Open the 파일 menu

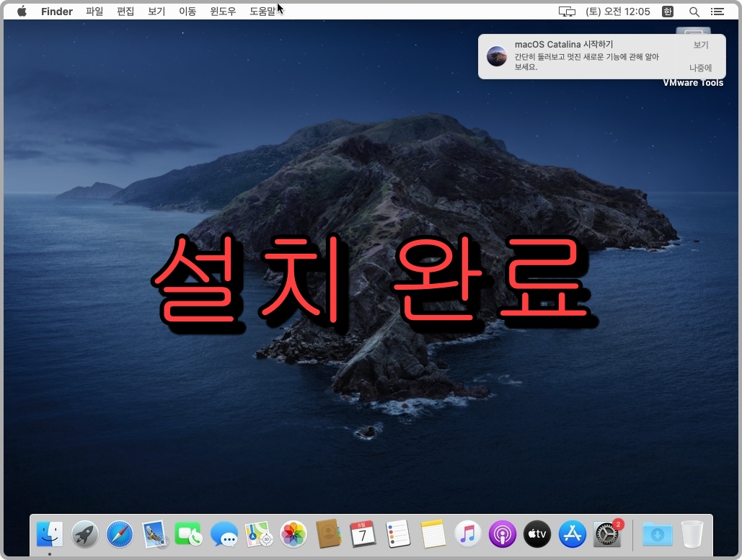[x=94, y=11]
